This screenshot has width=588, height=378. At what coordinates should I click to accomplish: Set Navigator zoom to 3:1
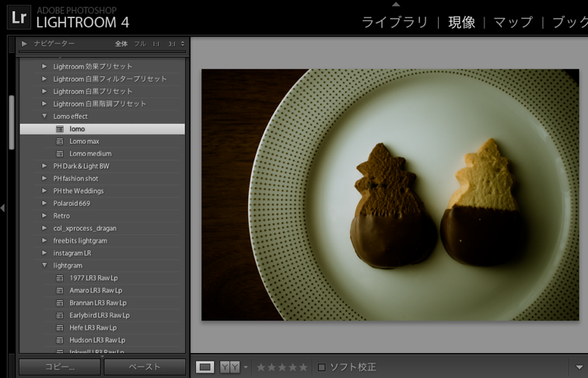click(x=172, y=44)
